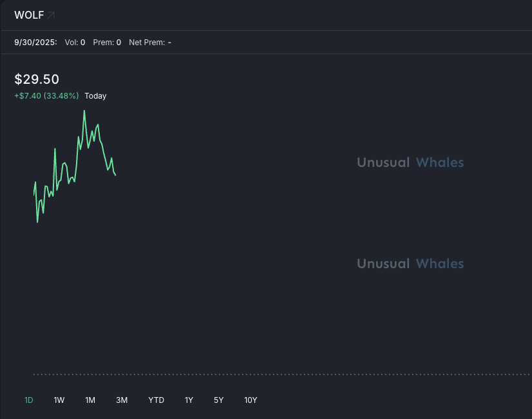
Task: Select the YTD range option
Action: pos(157,400)
